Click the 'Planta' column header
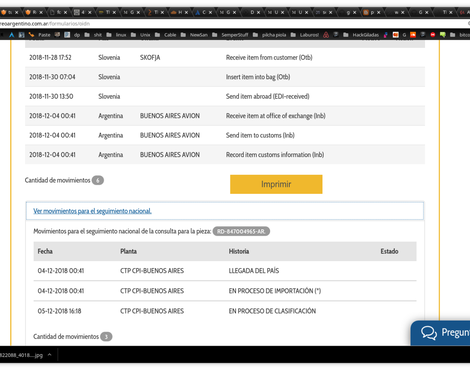 tap(128, 251)
